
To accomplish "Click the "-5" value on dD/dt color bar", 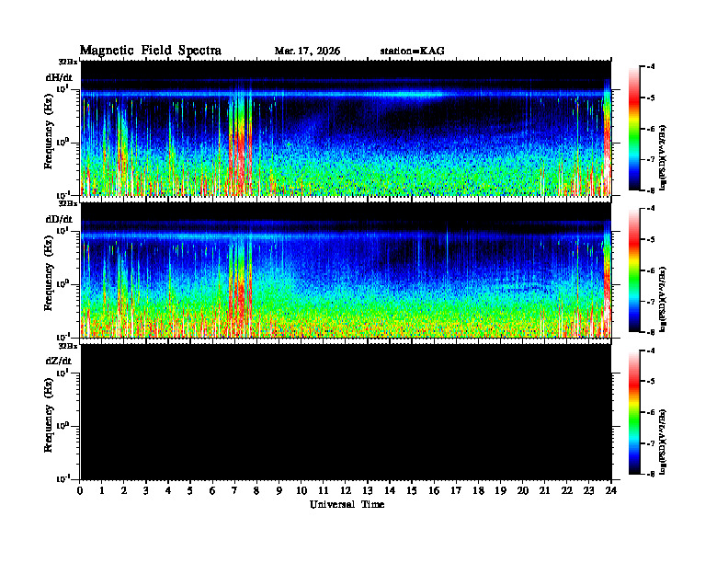I will [x=651, y=240].
